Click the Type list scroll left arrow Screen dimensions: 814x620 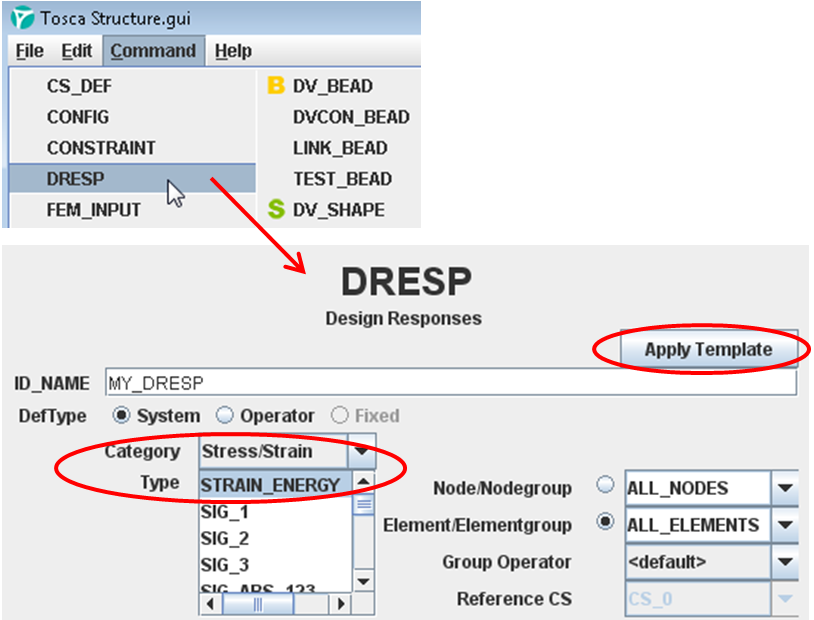(x=210, y=604)
